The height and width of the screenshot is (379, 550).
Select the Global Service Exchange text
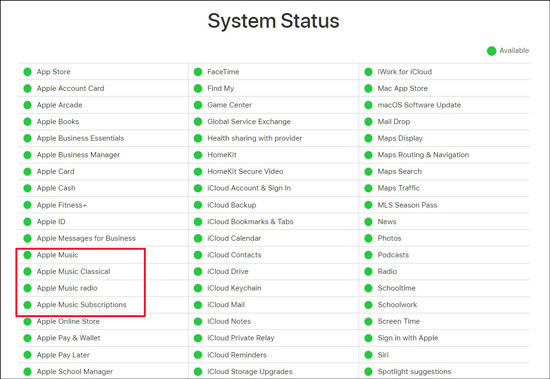tap(249, 122)
